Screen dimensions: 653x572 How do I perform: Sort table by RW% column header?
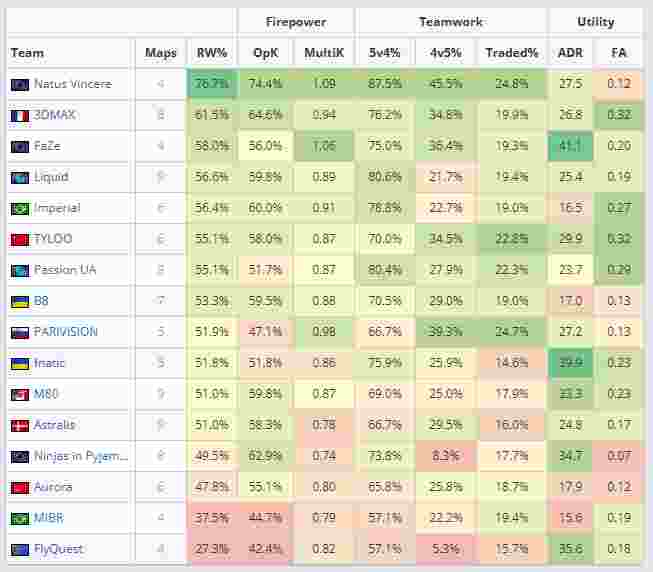tap(211, 53)
